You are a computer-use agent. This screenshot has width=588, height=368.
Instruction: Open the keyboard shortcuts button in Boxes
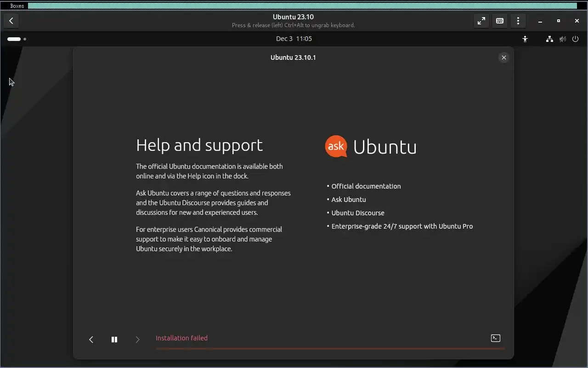tap(500, 21)
